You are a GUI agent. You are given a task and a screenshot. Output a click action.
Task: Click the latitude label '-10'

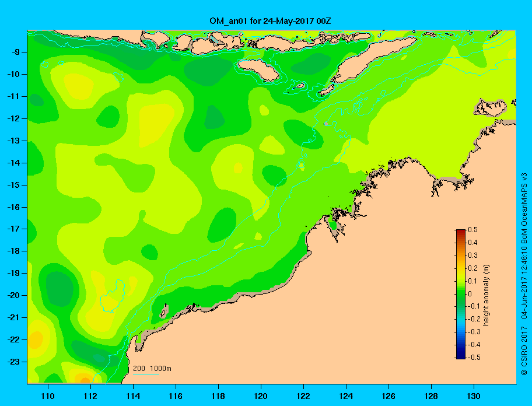tap(13, 74)
